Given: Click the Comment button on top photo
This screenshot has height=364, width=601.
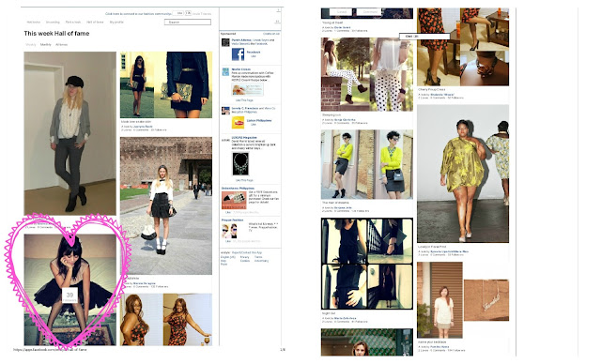Looking at the screenshot, I should 369,12.
